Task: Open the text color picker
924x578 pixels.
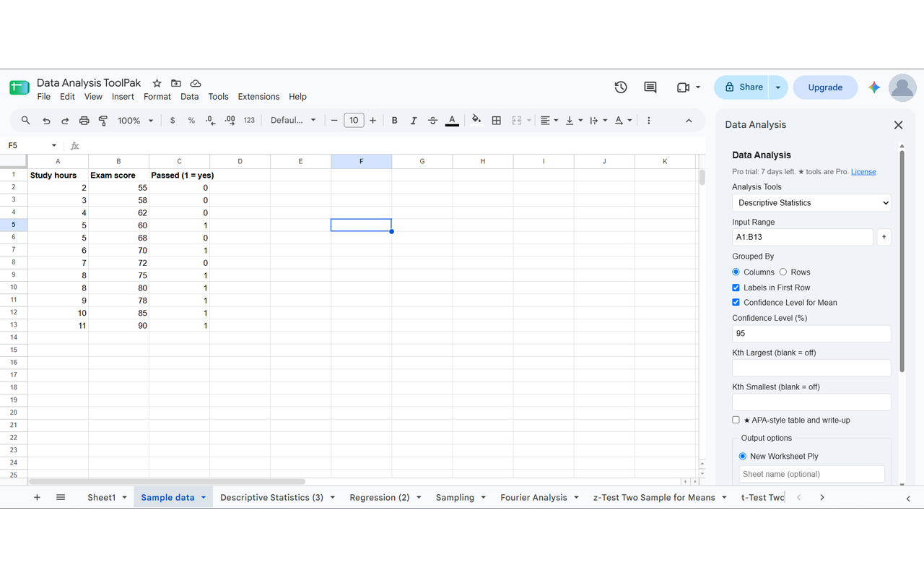Action: coord(452,121)
